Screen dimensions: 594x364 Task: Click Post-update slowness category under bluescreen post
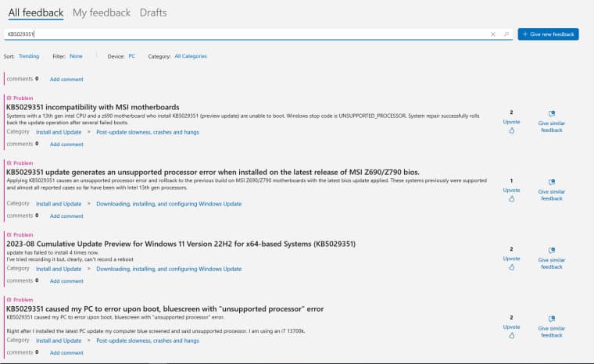148,341
